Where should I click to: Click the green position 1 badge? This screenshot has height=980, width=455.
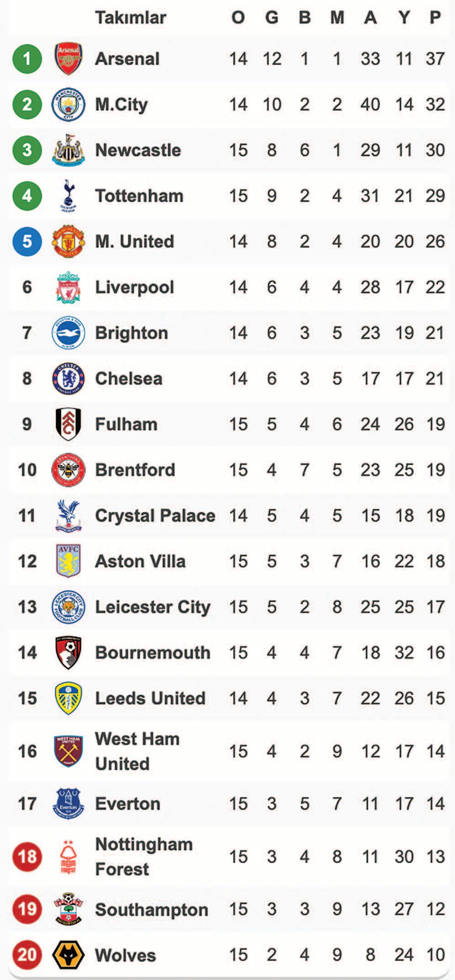pos(27,59)
